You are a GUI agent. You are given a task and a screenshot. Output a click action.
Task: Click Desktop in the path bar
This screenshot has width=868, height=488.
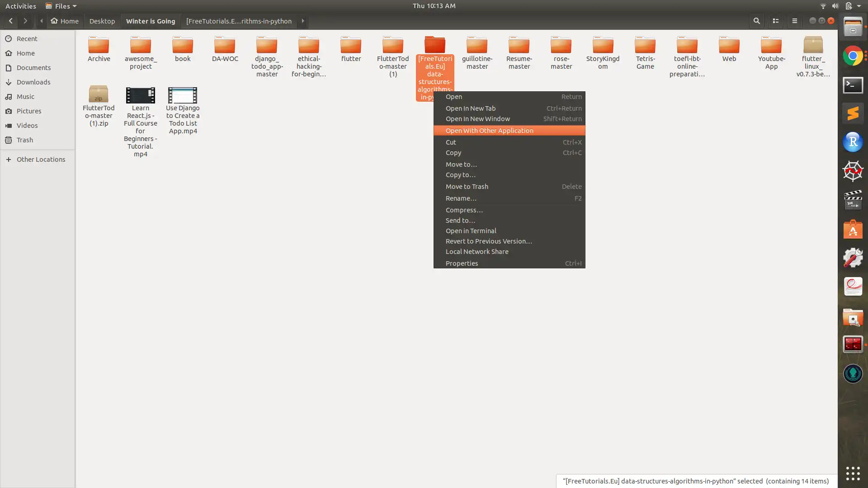pyautogui.click(x=102, y=21)
